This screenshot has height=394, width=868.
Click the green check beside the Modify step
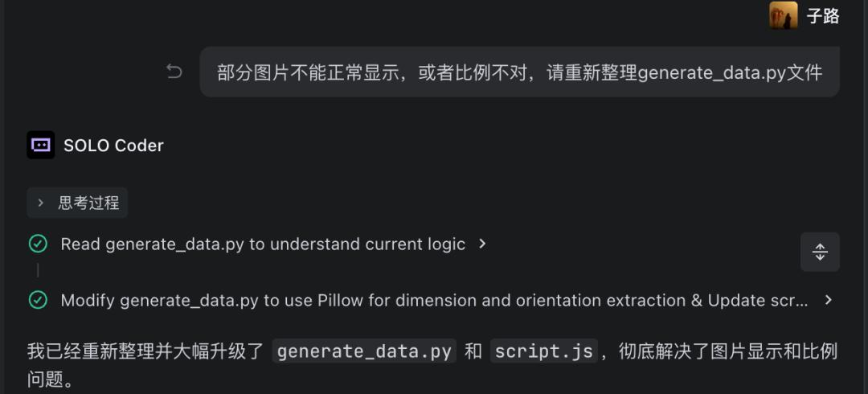point(38,300)
